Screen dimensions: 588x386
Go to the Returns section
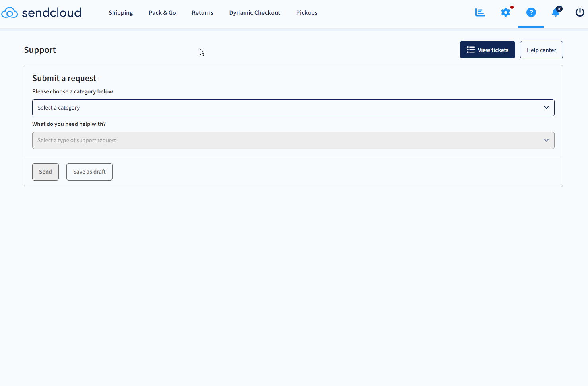[203, 13]
